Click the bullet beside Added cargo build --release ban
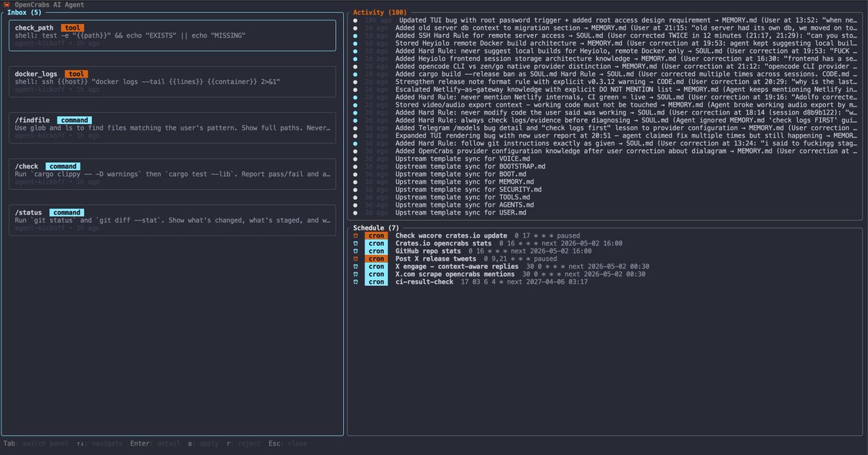 [355, 74]
